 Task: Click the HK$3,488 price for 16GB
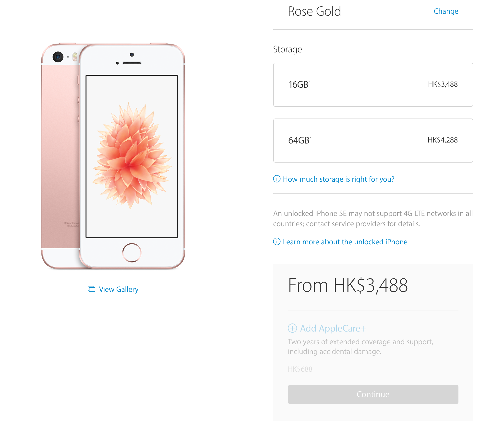click(443, 84)
